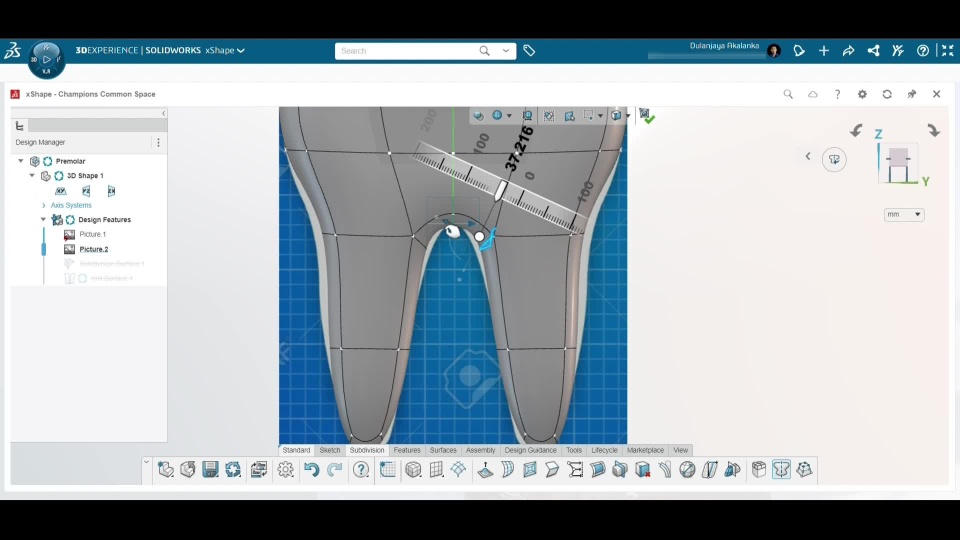Rotate view with the right curved arrow
Viewport: 960px width, 540px height.
[933, 130]
